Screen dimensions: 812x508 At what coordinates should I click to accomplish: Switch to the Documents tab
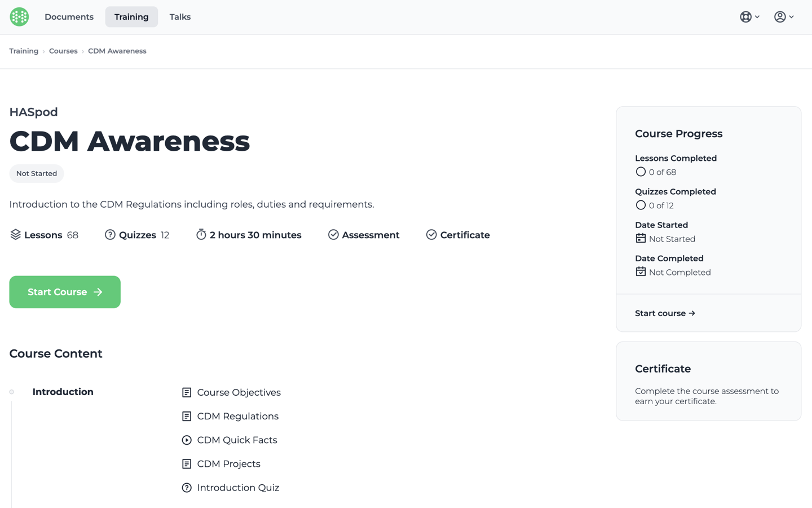point(69,17)
